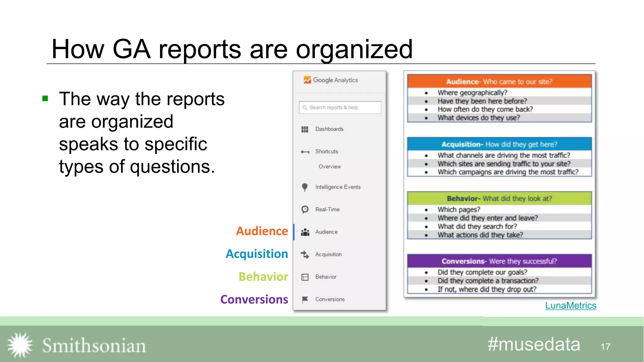
Task: Click 'What channels are driving the most traffic?'
Action: point(504,156)
